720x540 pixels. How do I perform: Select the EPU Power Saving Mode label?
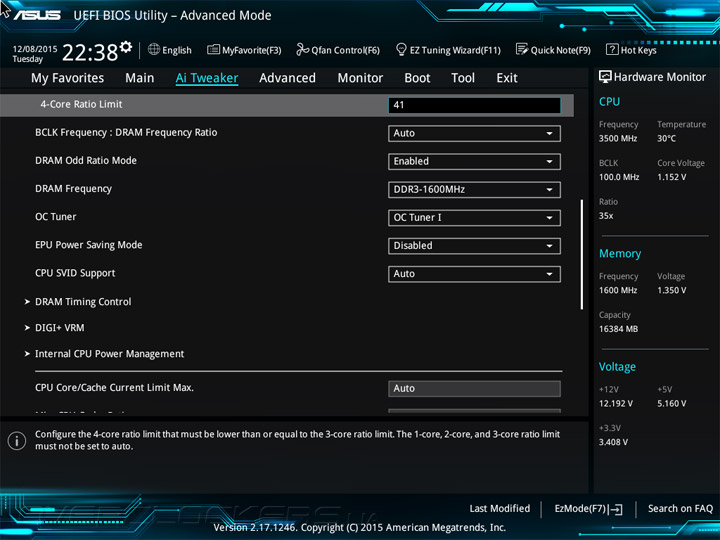click(89, 245)
